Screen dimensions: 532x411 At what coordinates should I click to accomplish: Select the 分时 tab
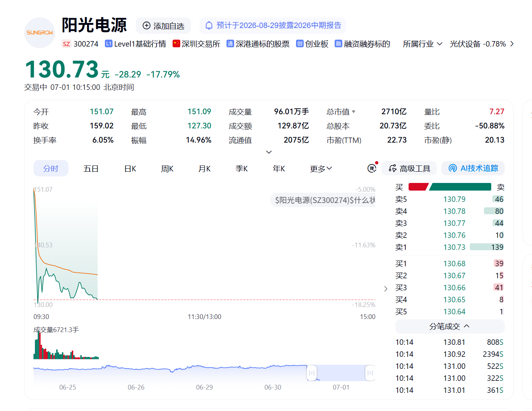point(51,168)
